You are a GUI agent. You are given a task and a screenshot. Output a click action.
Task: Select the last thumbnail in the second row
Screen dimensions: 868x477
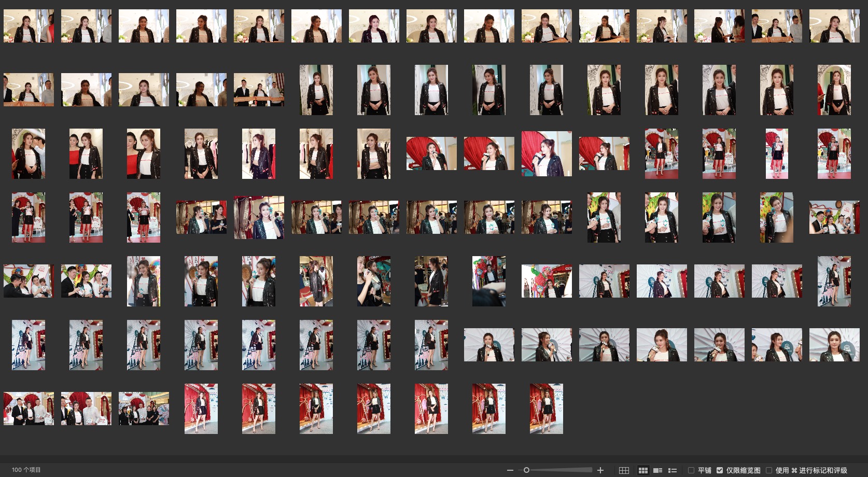[834, 90]
